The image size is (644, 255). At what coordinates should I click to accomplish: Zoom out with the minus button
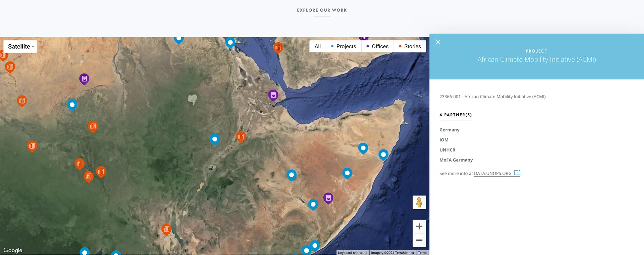pos(419,240)
